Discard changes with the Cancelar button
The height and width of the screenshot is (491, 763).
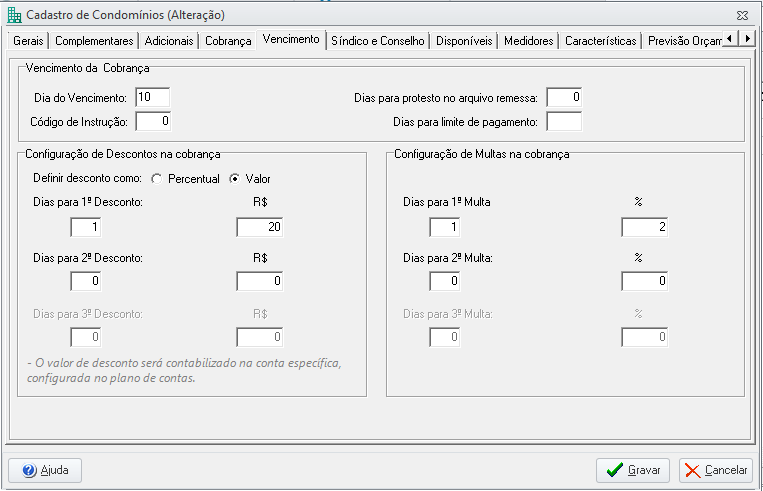point(716,470)
